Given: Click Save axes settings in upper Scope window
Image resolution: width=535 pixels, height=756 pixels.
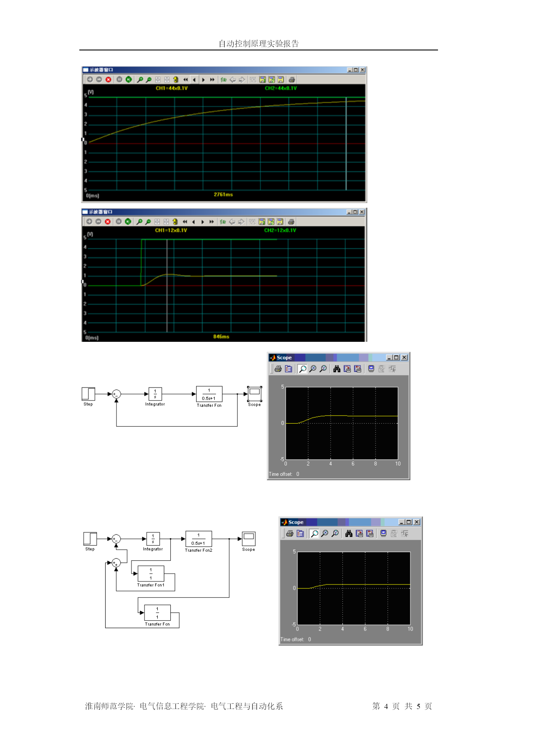Looking at the screenshot, I should 347,369.
